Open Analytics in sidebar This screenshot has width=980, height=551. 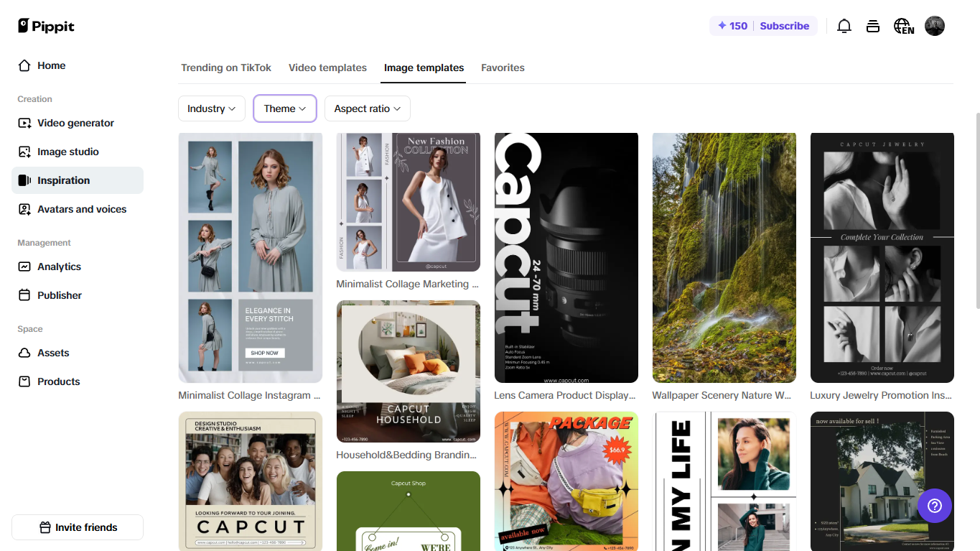[x=78, y=267]
